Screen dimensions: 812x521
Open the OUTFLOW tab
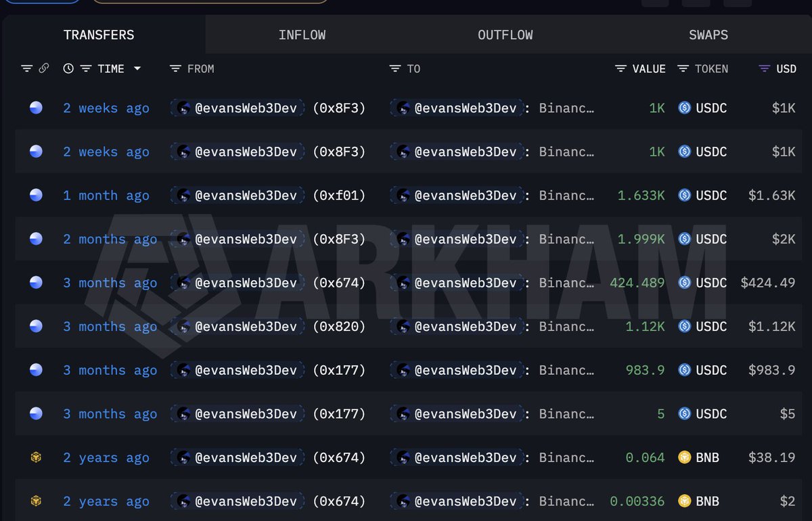[x=505, y=35]
